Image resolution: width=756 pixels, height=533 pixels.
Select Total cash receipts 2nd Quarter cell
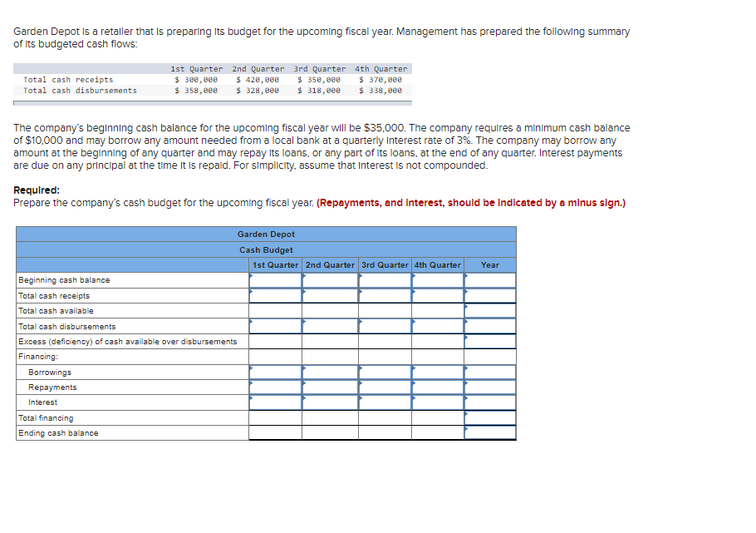331,295
